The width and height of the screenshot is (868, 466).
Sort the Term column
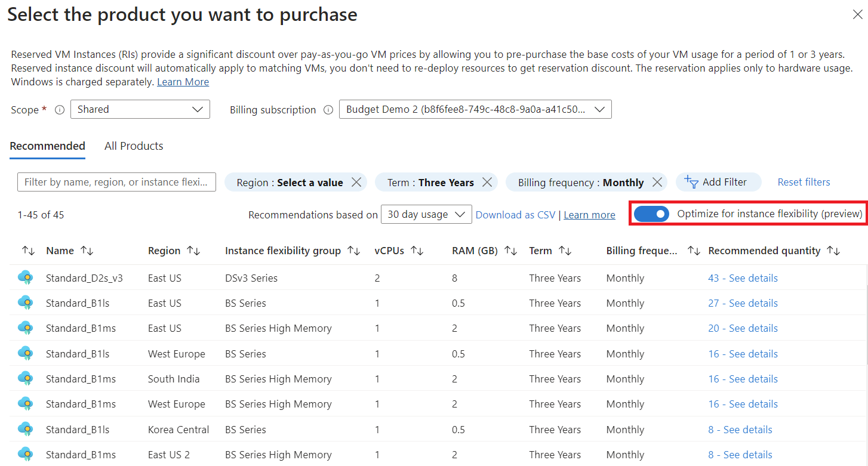point(565,251)
